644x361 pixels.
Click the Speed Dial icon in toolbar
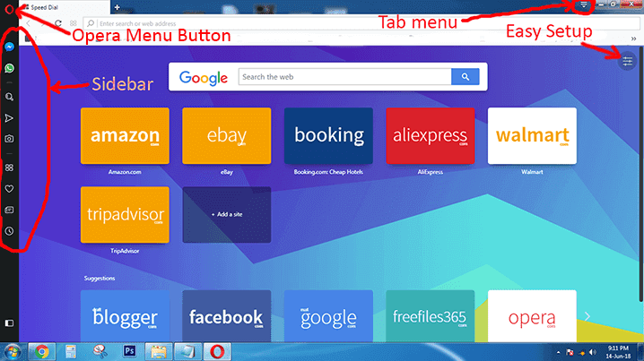tap(74, 23)
